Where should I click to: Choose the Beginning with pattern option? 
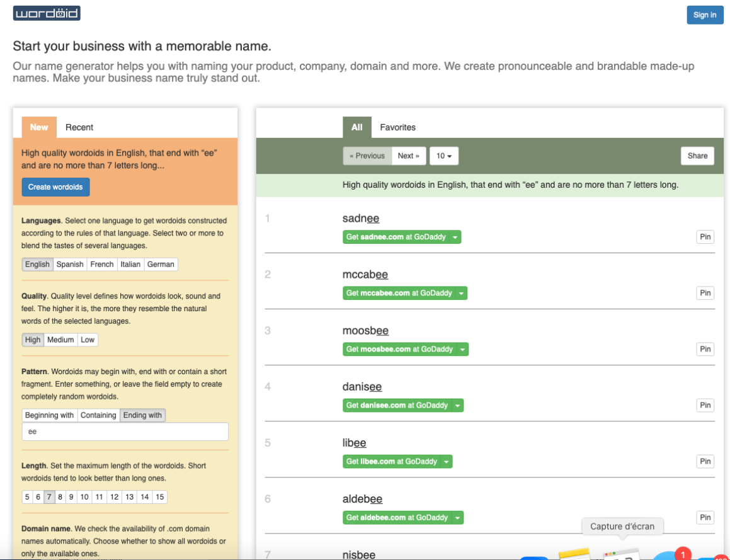point(50,415)
